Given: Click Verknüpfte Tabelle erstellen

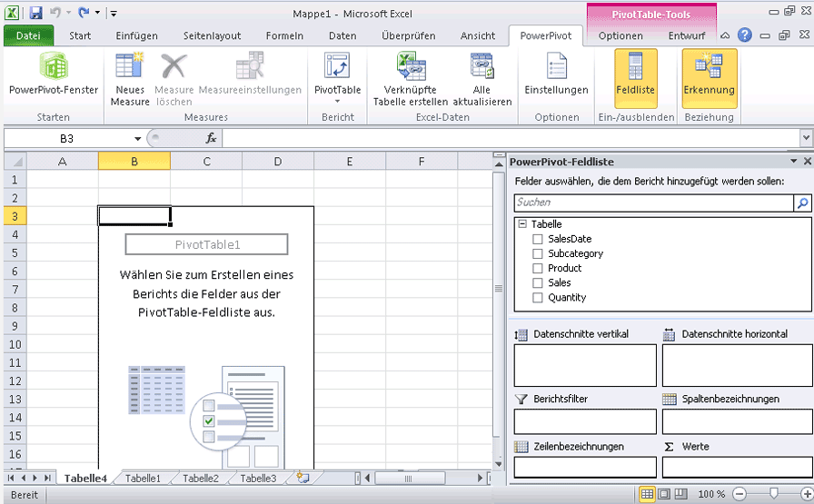Looking at the screenshot, I should click(410, 79).
